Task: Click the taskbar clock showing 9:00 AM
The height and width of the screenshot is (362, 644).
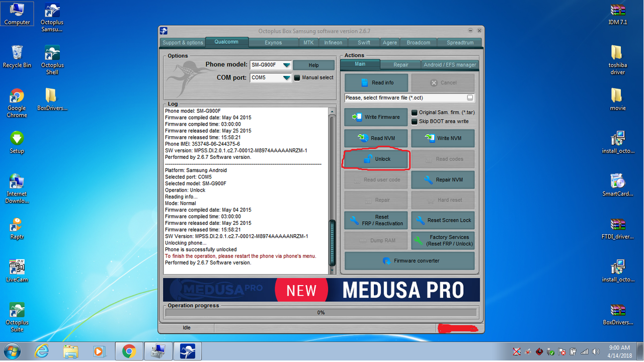Action: (619, 351)
